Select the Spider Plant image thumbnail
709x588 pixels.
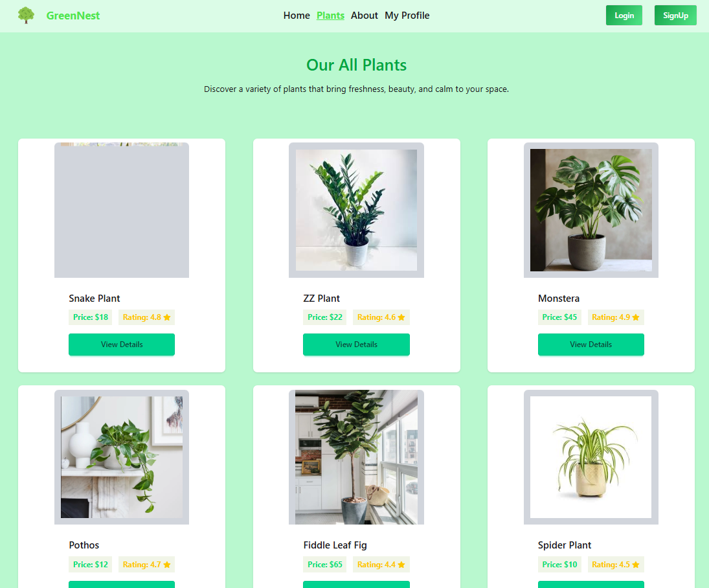click(591, 457)
